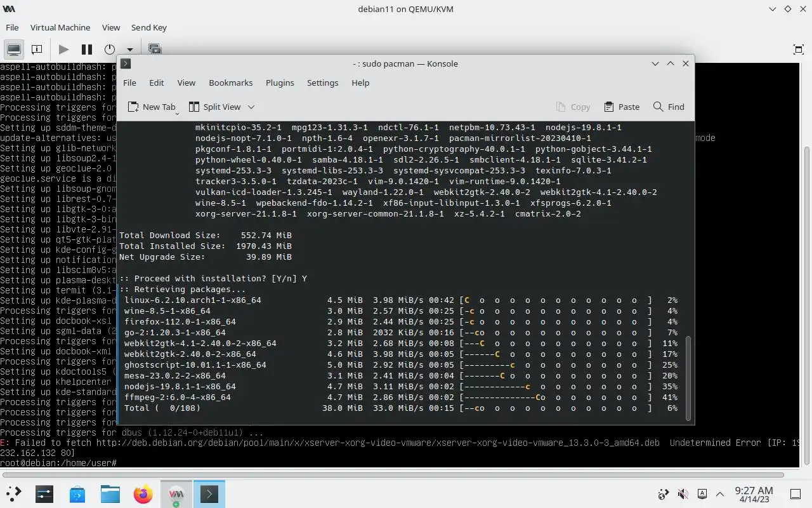Click the 'Total ( 0/108)' progress line
The width and height of the screenshot is (812, 508).
401,408
